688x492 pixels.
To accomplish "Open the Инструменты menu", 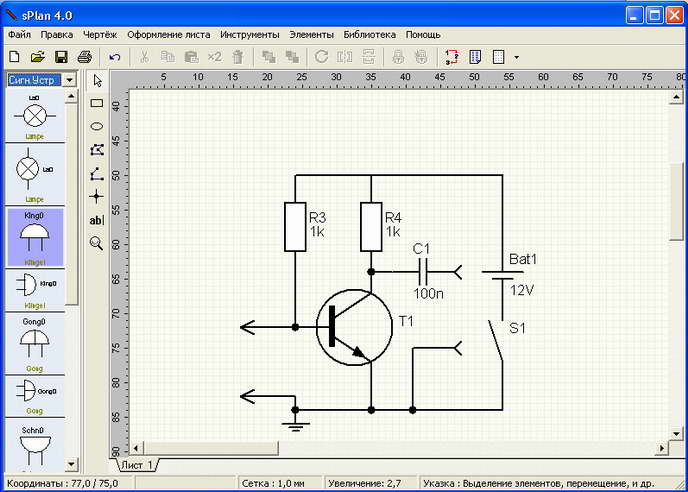I will [x=251, y=34].
